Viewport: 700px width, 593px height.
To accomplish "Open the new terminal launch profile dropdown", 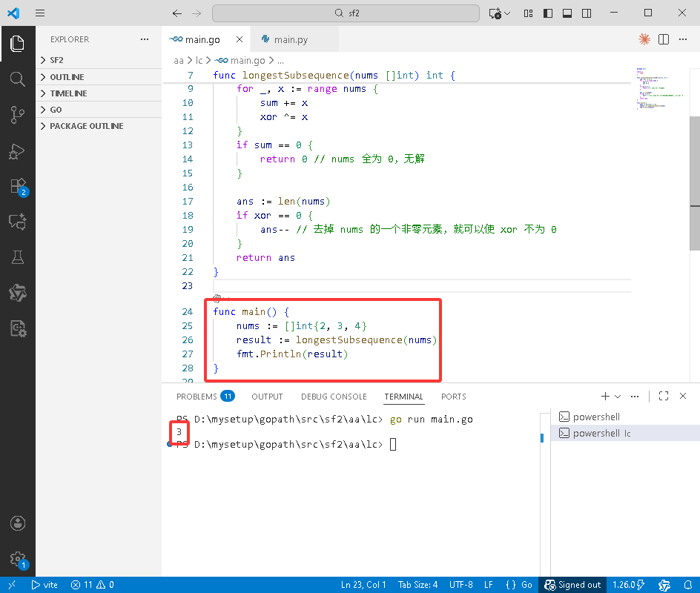I will [618, 397].
